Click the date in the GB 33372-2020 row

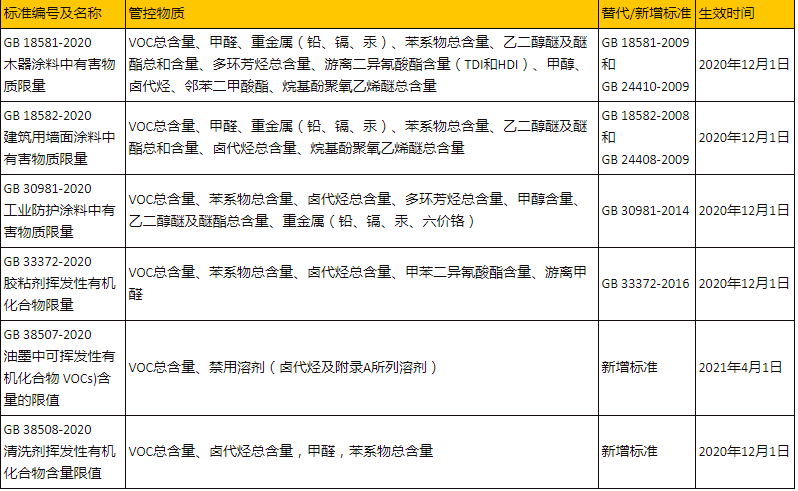[745, 284]
